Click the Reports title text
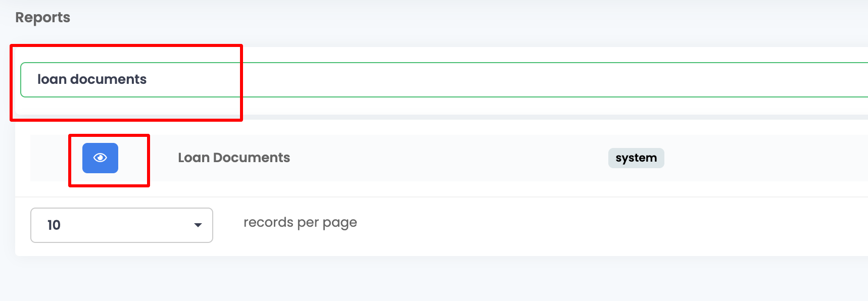This screenshot has height=301, width=868. click(x=43, y=18)
